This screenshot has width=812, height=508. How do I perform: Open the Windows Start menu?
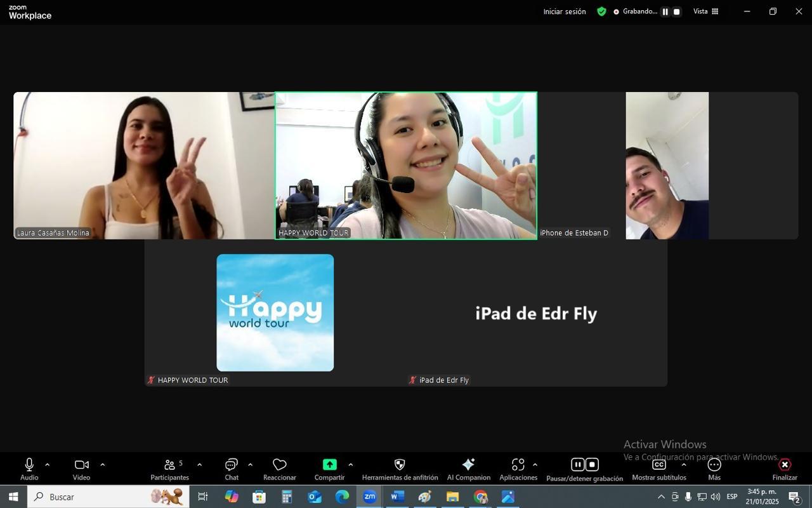pos(13,497)
